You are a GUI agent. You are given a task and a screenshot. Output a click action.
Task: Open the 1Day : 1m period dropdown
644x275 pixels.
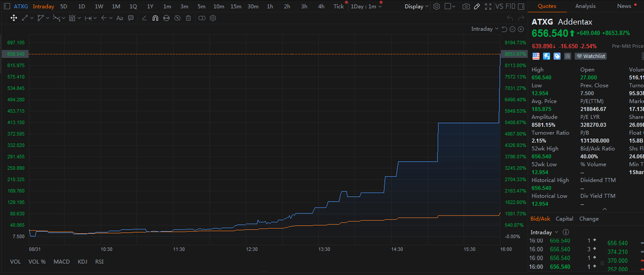(367, 6)
